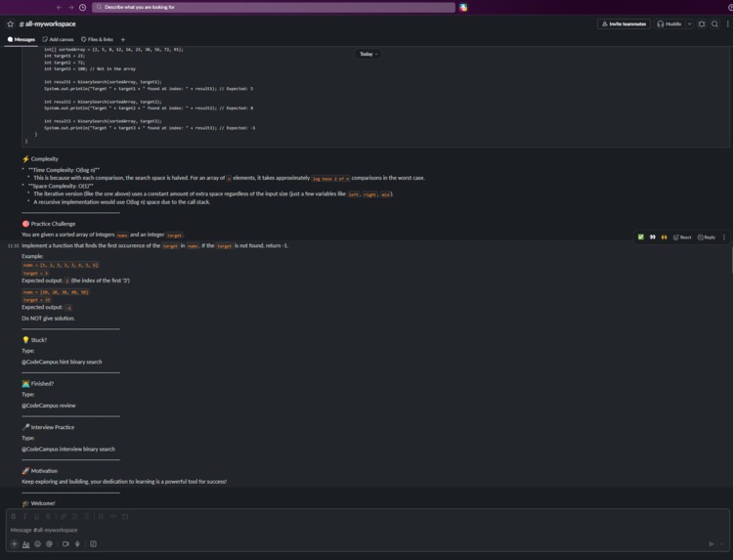
Task: Click the 'Finished?' heading text
Action: coord(42,384)
